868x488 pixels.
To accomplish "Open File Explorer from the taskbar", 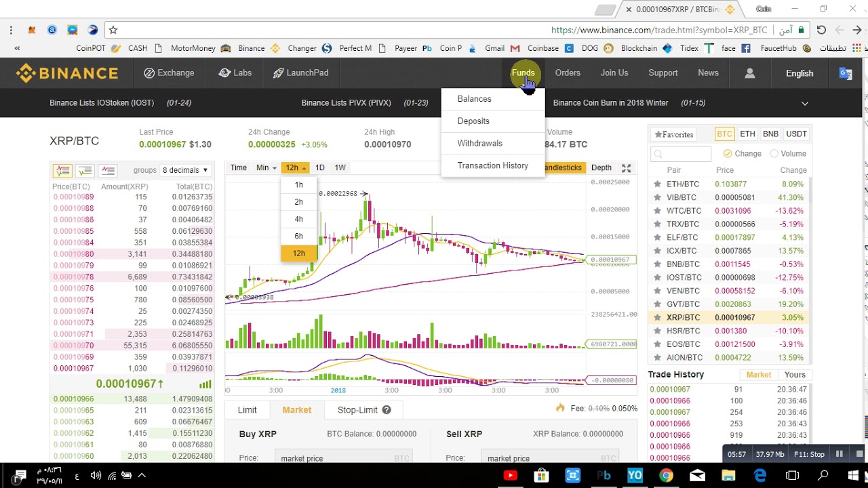I will pos(728,476).
